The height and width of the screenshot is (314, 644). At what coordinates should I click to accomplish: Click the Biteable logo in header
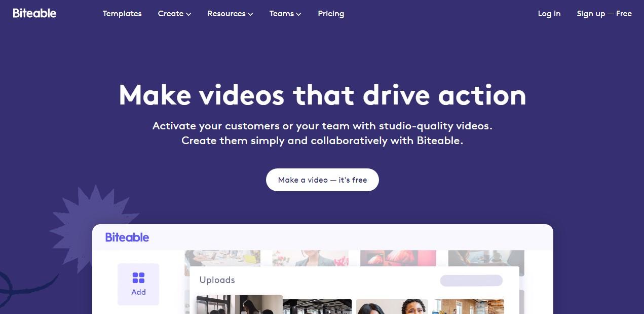pyautogui.click(x=34, y=13)
